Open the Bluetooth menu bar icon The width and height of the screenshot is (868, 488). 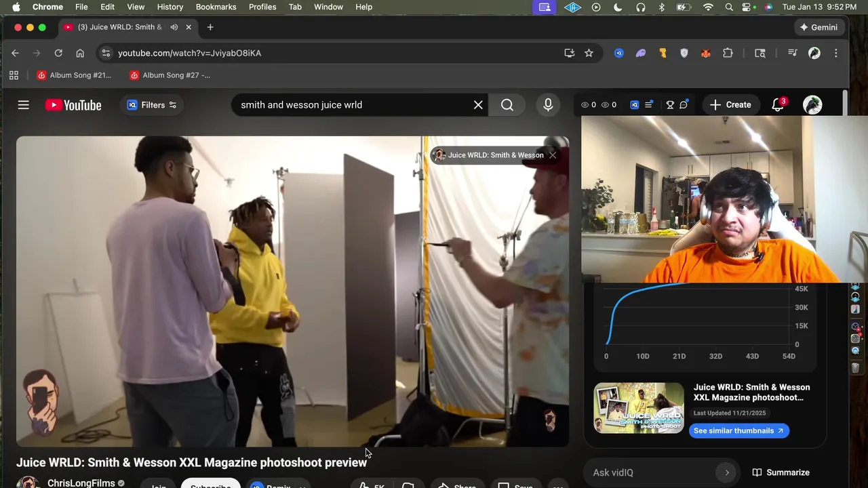point(662,7)
